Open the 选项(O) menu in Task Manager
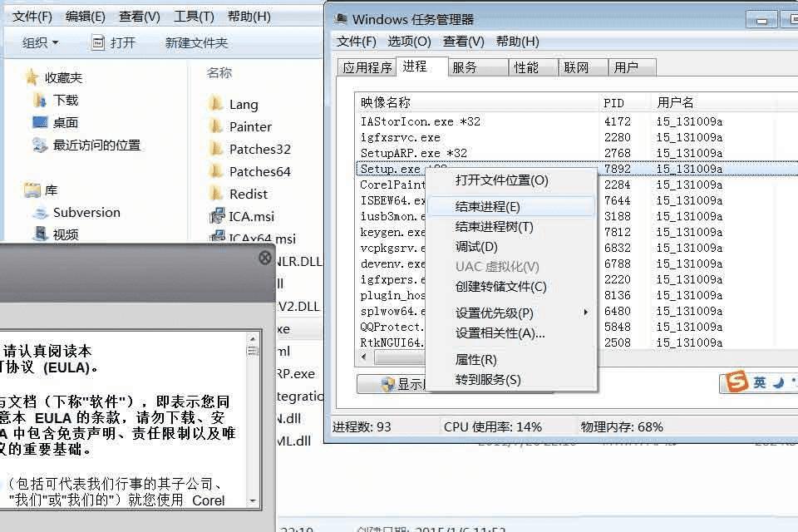Image resolution: width=798 pixels, height=532 pixels. (409, 42)
